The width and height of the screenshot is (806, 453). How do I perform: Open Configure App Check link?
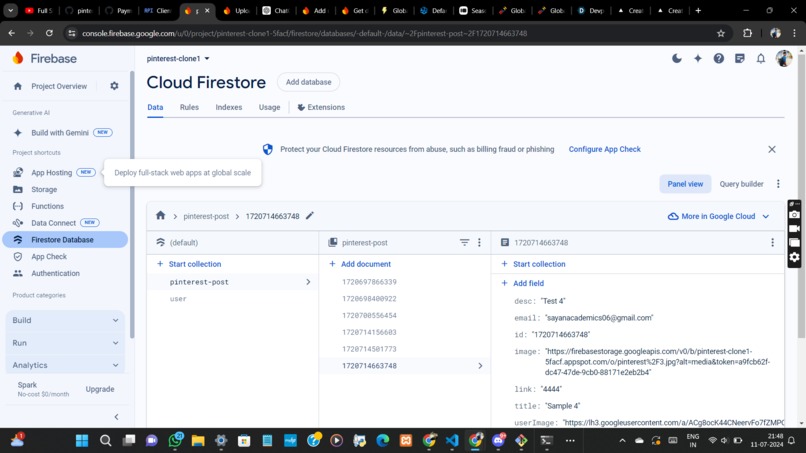(604, 149)
